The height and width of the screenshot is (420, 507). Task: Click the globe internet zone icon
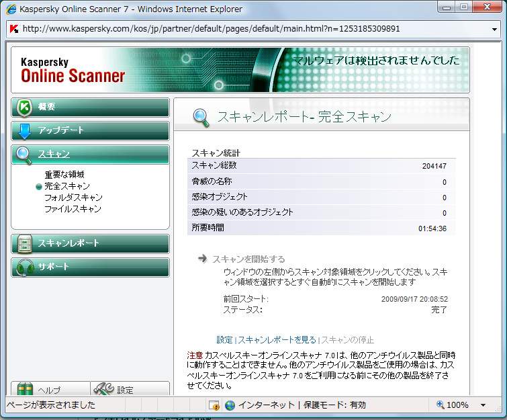[230, 405]
